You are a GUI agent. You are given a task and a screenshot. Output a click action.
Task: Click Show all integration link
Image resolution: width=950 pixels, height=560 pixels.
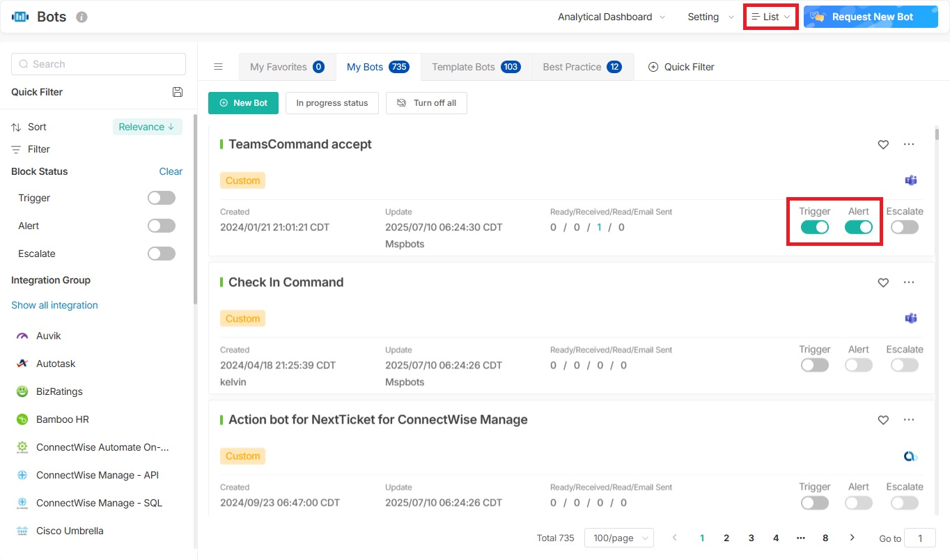point(54,305)
